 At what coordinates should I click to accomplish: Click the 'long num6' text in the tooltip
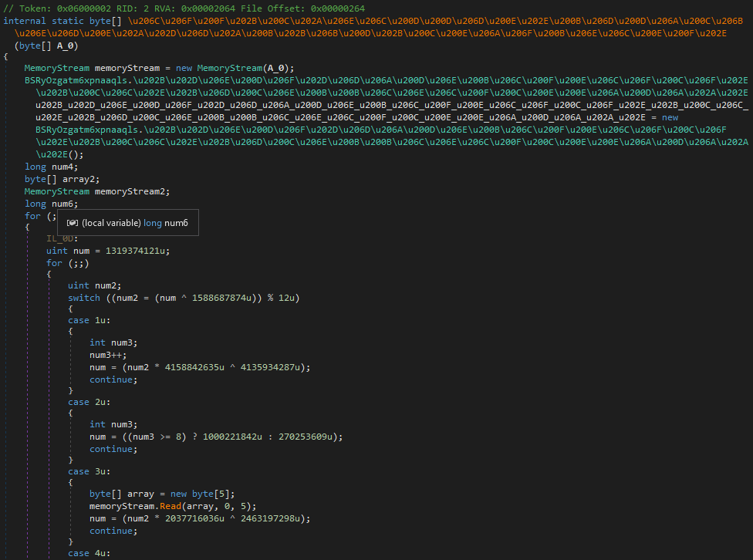pos(166,223)
